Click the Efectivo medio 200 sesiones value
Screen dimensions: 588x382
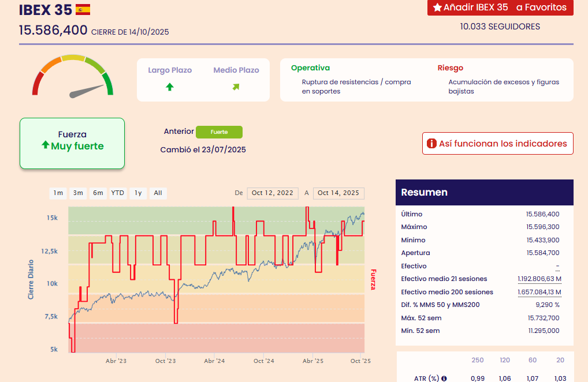(x=539, y=293)
